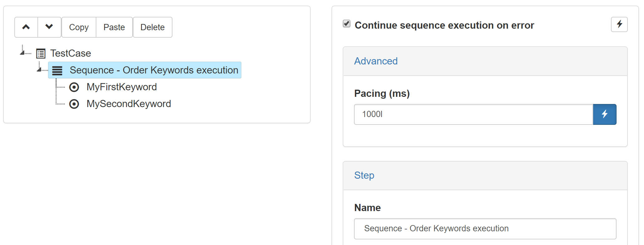Image resolution: width=644 pixels, height=245 pixels.
Task: Uncheck Continue sequence execution on error
Action: pos(346,23)
